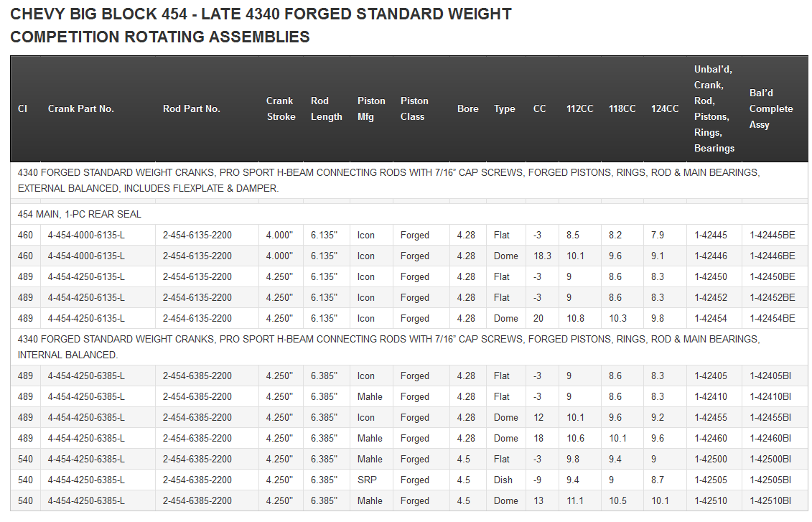Open balanced assembly part 1-42445BE
The height and width of the screenshot is (522, 812).
click(772, 236)
